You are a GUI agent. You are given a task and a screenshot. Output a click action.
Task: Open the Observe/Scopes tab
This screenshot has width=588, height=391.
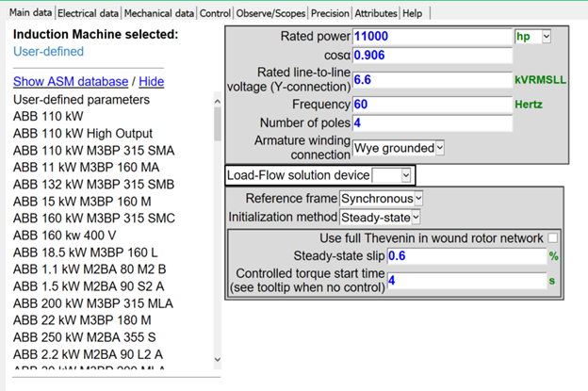point(270,13)
